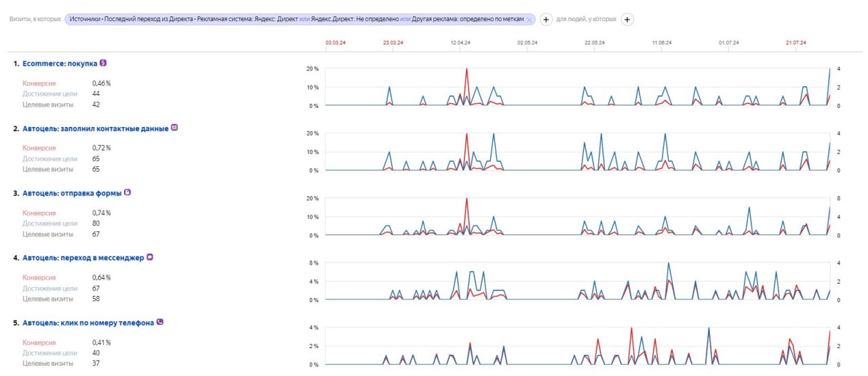Viewport: 868px width, 376px height.
Task: Select the 23.03.24 date marker on timeline
Action: point(393,43)
